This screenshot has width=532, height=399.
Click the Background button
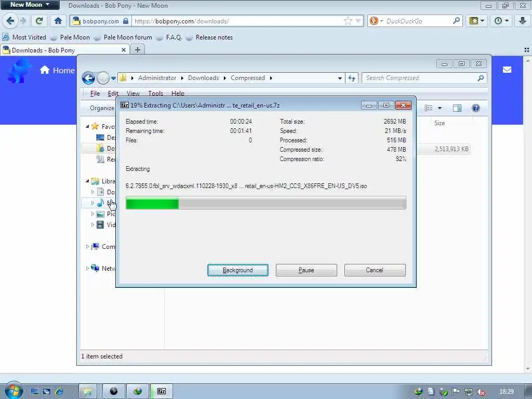point(238,270)
